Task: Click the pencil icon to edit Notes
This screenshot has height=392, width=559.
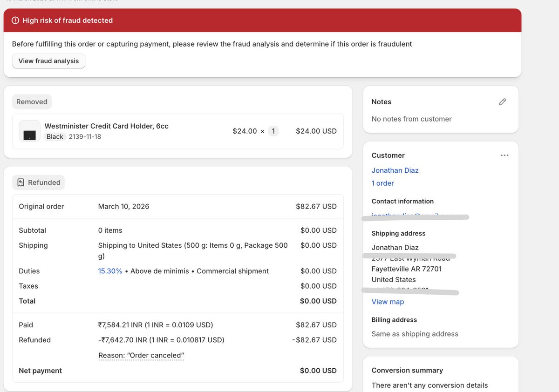Action: [502, 102]
